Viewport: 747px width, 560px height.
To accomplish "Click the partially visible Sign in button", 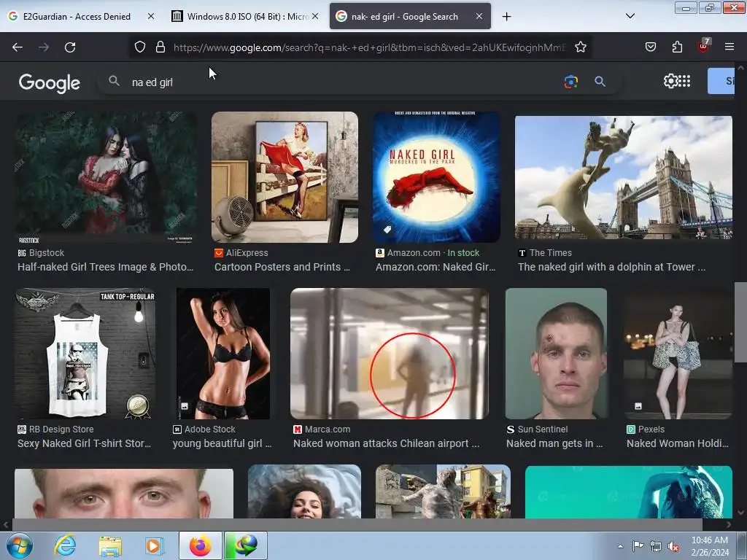I will pyautogui.click(x=721, y=81).
